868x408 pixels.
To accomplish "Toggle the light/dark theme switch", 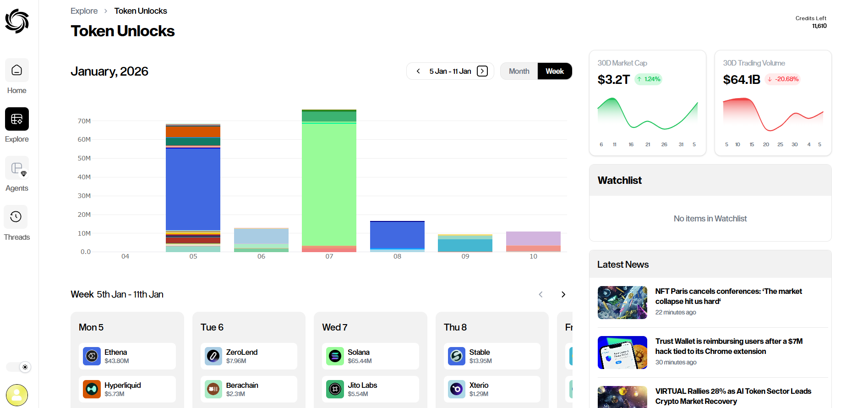I will [18, 367].
